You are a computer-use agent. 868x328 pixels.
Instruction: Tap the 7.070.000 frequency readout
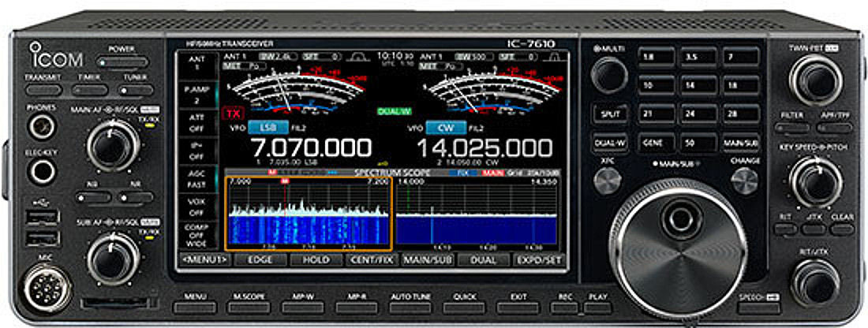pos(310,148)
